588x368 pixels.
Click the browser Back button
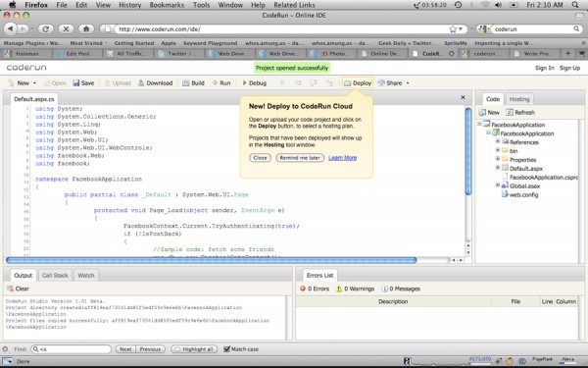click(11, 28)
